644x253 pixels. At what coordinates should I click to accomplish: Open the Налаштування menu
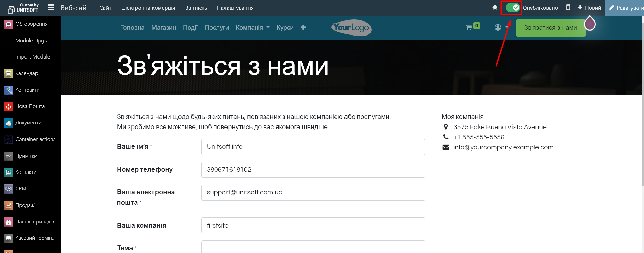[235, 8]
